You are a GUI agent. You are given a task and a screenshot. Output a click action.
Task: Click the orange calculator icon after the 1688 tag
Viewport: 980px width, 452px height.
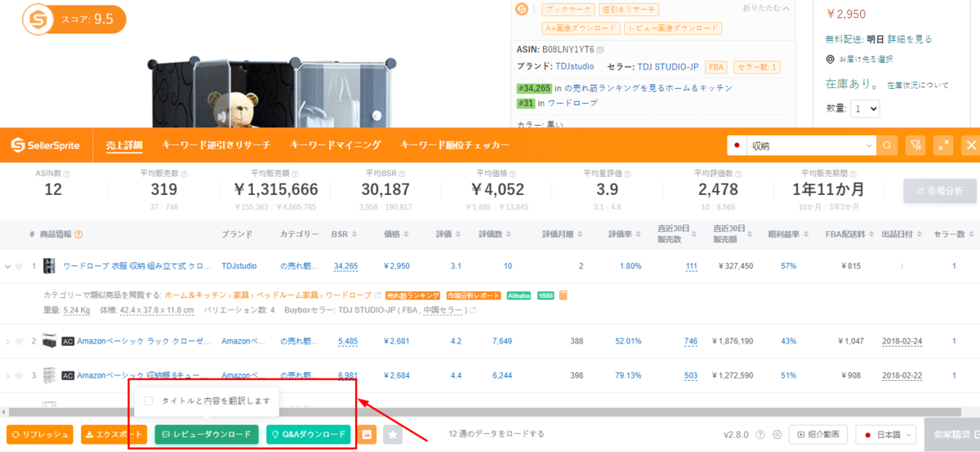(563, 295)
